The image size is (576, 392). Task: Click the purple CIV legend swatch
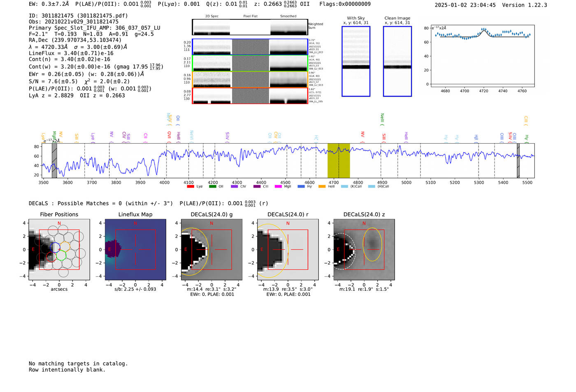click(x=234, y=186)
